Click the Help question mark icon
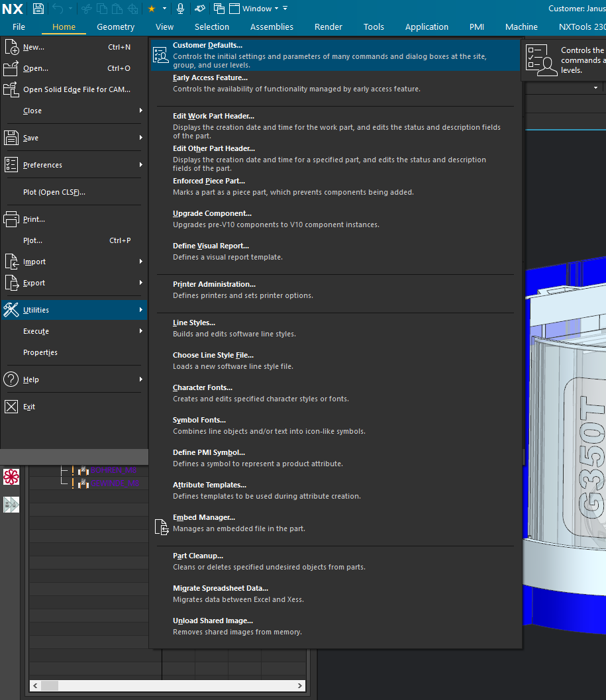 coord(11,379)
